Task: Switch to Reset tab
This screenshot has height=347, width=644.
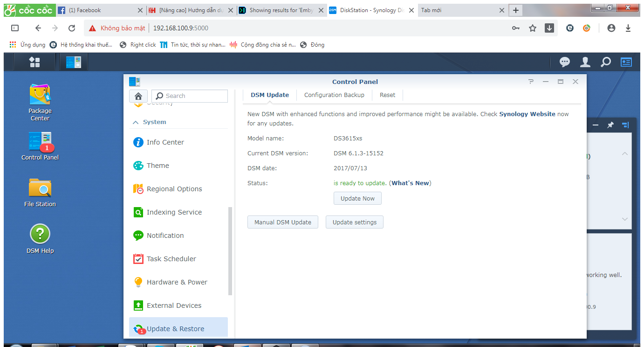Action: click(387, 95)
